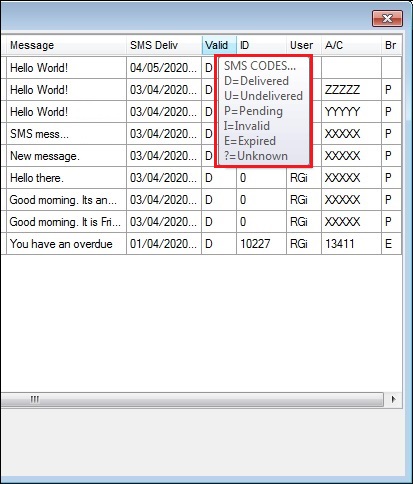Screen dimensions: 413x484
Task: Click the ZZZZZ account cell
Action: [x=351, y=90]
